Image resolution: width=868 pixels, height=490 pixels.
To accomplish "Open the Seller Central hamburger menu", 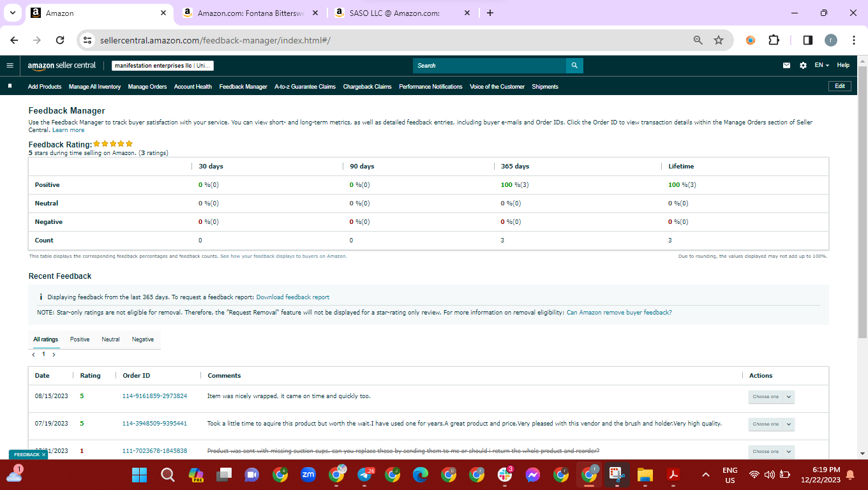I will (10, 65).
